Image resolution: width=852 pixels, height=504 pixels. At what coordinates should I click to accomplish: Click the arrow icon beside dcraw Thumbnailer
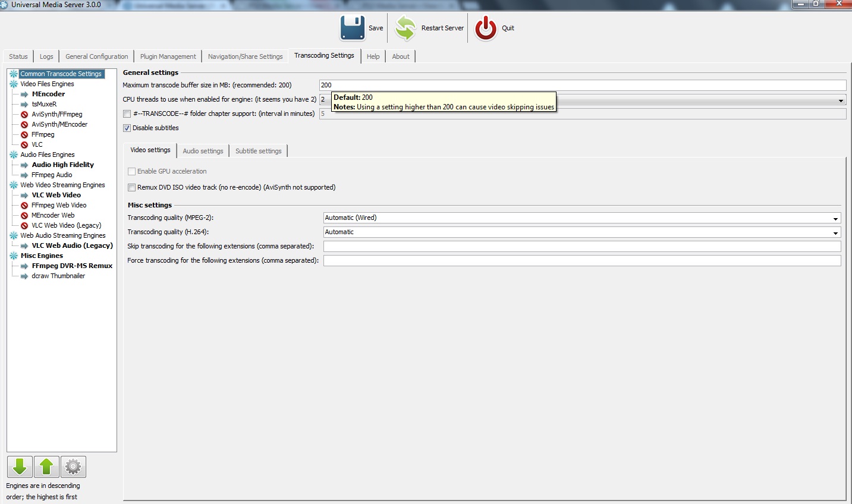click(x=24, y=276)
